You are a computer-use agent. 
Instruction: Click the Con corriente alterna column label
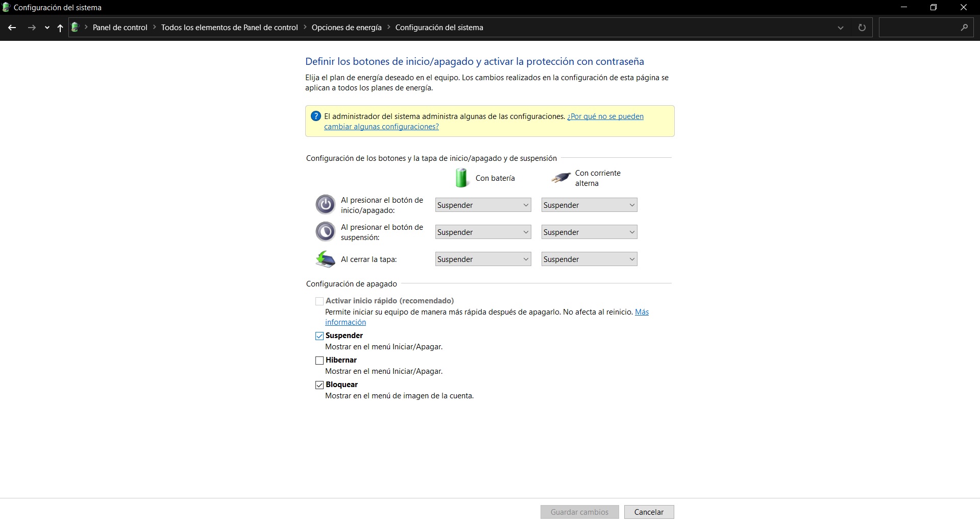click(x=598, y=178)
